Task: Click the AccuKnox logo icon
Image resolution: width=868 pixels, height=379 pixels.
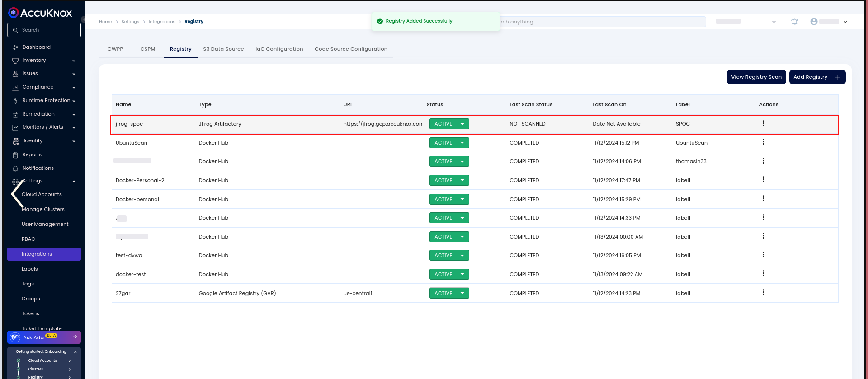Action: click(14, 13)
